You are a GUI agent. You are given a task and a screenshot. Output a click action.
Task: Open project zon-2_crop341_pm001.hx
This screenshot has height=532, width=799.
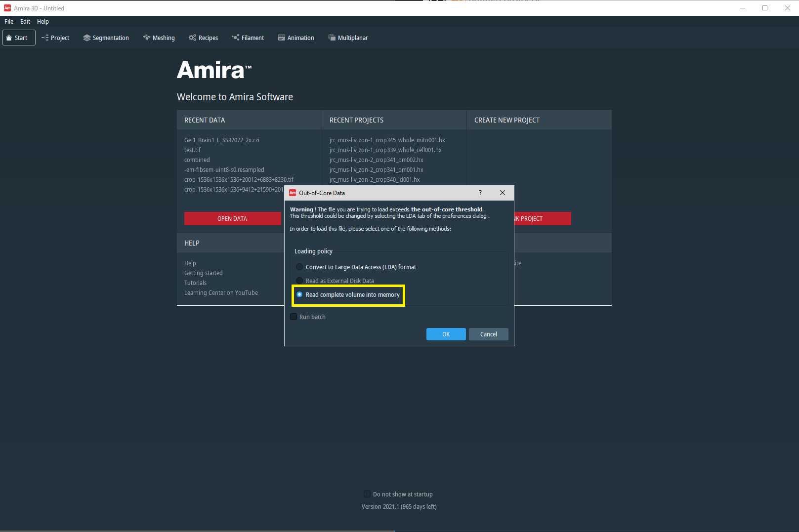tap(376, 169)
